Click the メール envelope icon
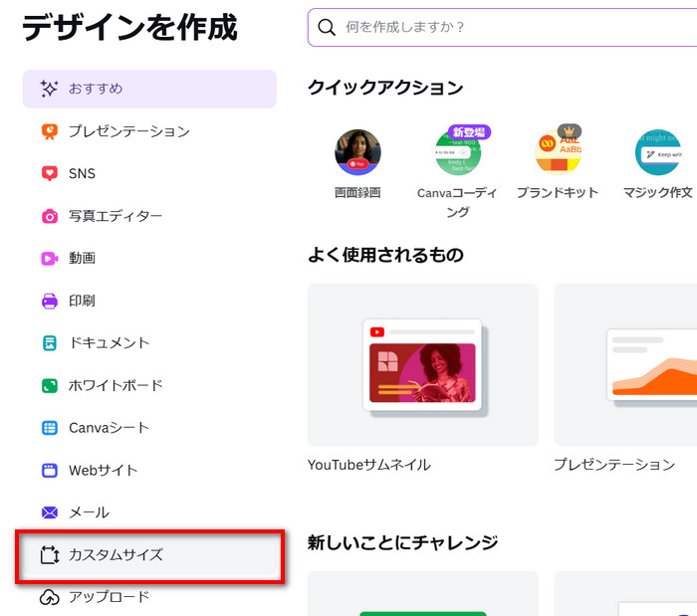 click(49, 513)
